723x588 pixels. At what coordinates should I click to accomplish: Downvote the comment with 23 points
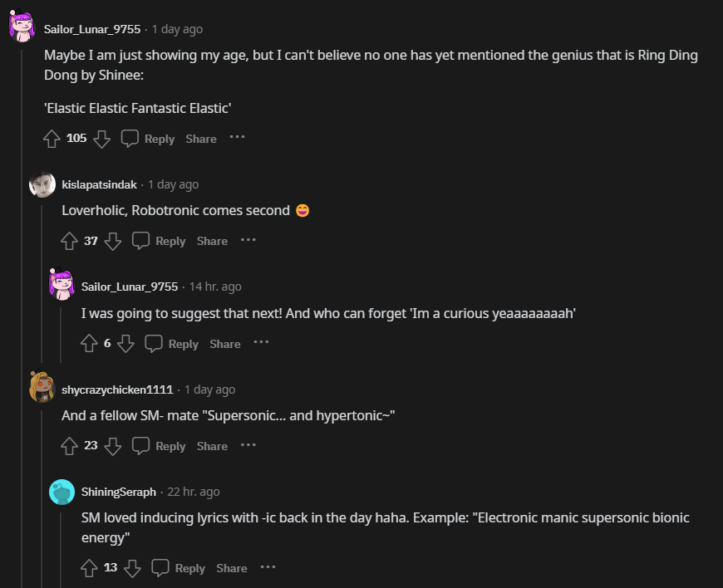click(113, 446)
